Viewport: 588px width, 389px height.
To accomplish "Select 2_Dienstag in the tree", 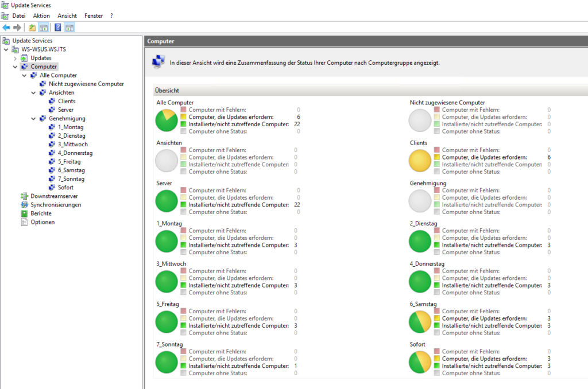I will tap(72, 135).
